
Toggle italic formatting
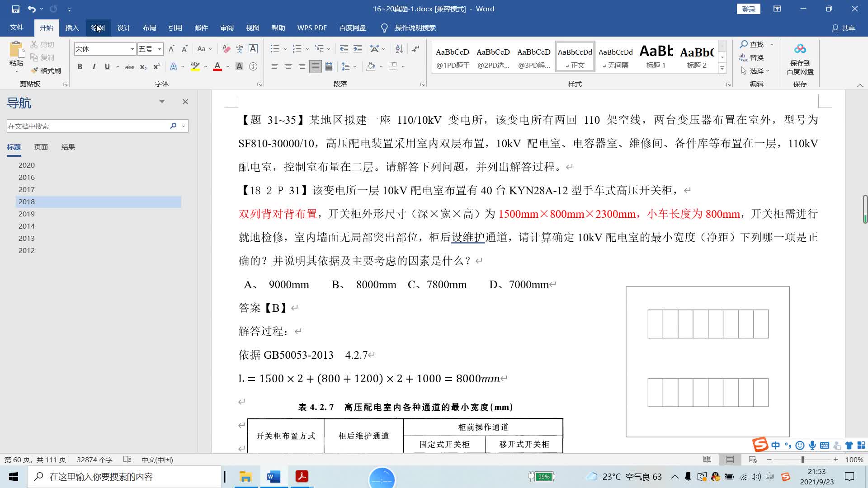pos(94,67)
